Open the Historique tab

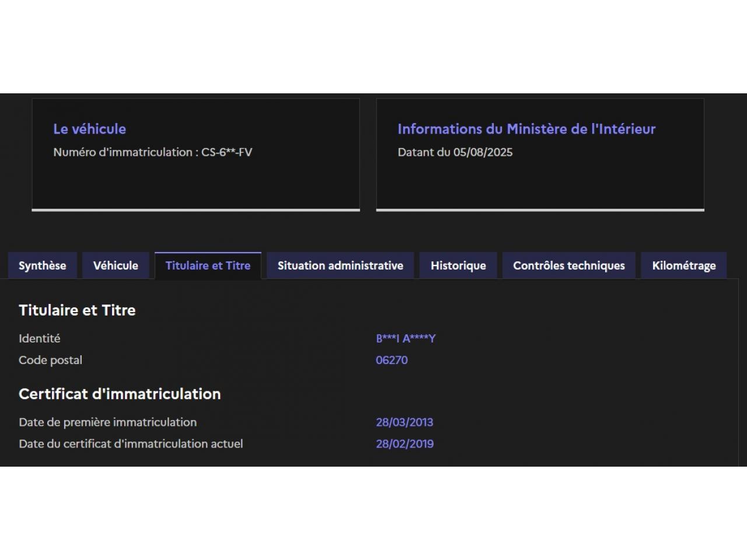[x=458, y=266]
